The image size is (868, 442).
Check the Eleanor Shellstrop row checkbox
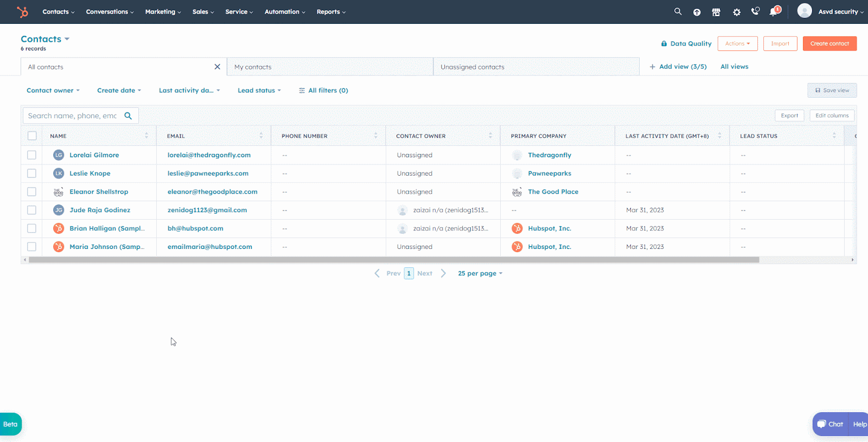click(x=32, y=192)
